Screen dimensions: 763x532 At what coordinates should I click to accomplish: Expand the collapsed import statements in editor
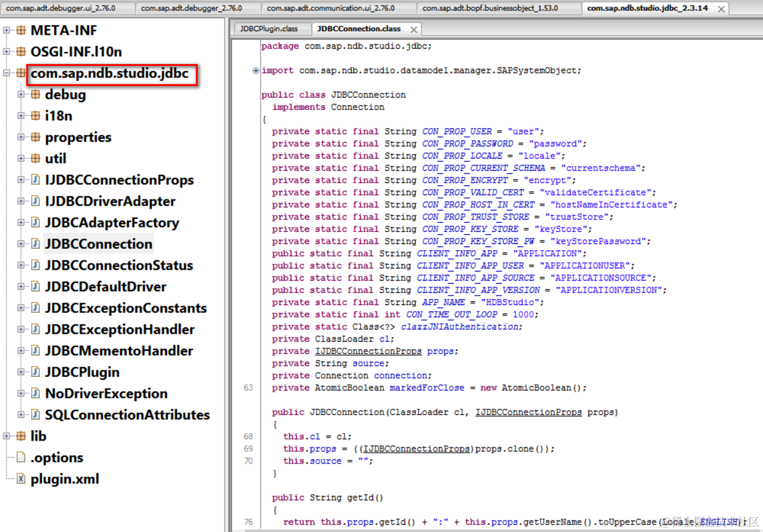click(x=256, y=71)
